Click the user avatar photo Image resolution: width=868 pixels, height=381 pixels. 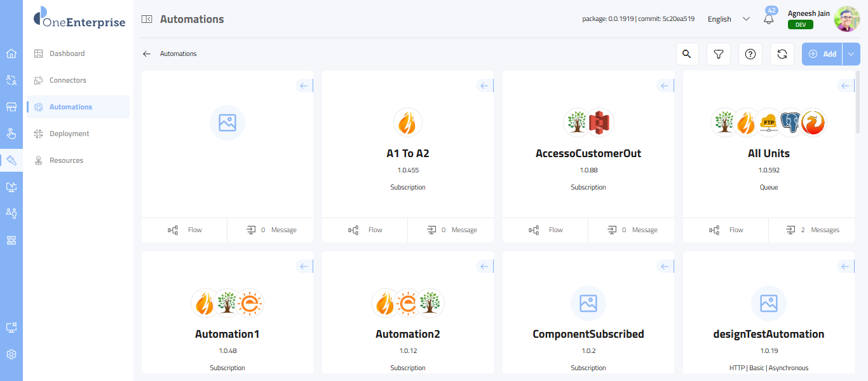coord(846,19)
